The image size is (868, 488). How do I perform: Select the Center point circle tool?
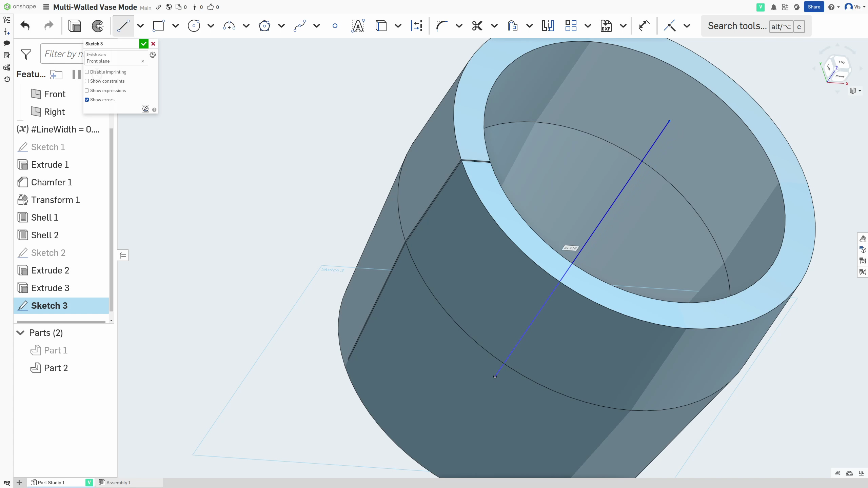(194, 26)
